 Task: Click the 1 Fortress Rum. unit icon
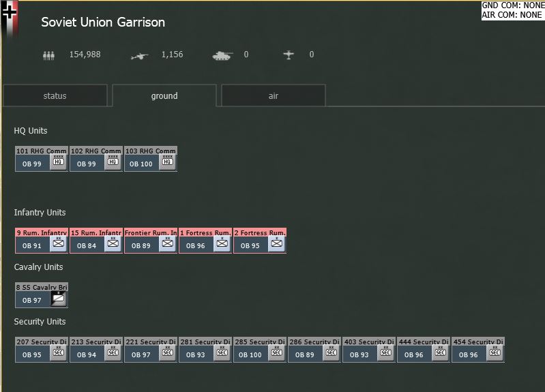coord(222,243)
